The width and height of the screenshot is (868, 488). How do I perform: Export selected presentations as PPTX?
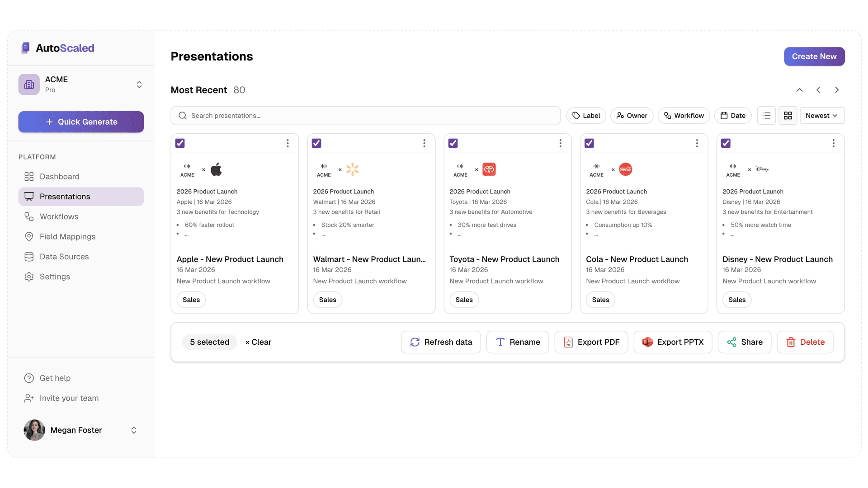pyautogui.click(x=673, y=342)
